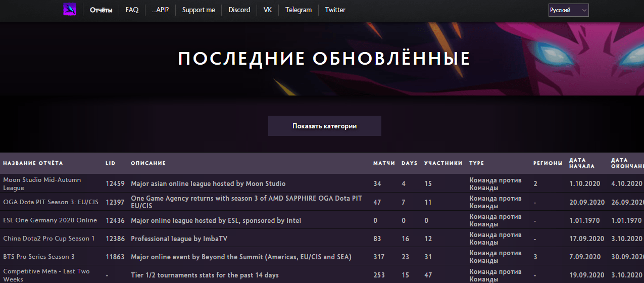Click description 'Major online league hosted by ESL'
Screen dimensions: 644x283
216,220
